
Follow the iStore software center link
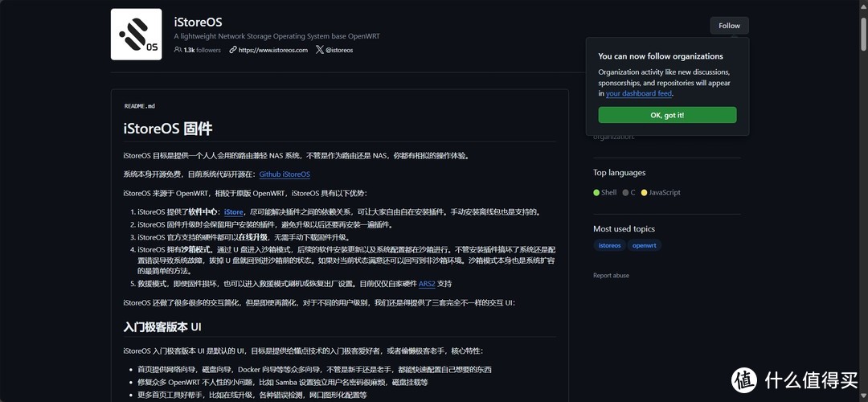coord(234,212)
